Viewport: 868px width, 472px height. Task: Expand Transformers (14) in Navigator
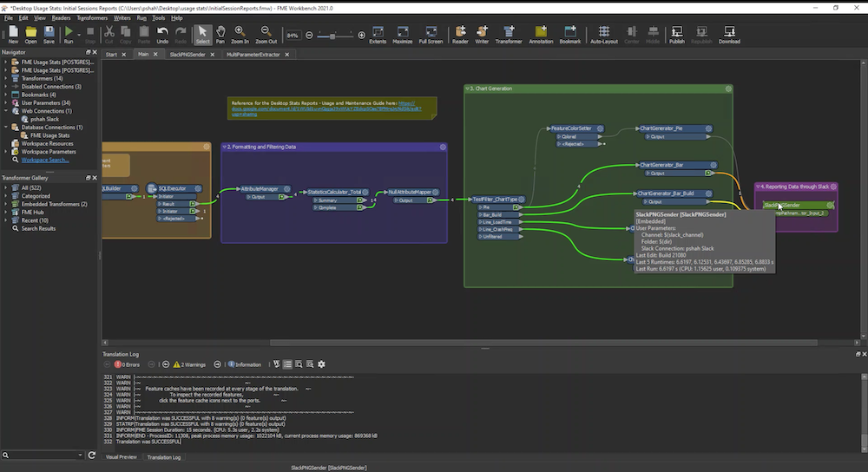click(6, 79)
